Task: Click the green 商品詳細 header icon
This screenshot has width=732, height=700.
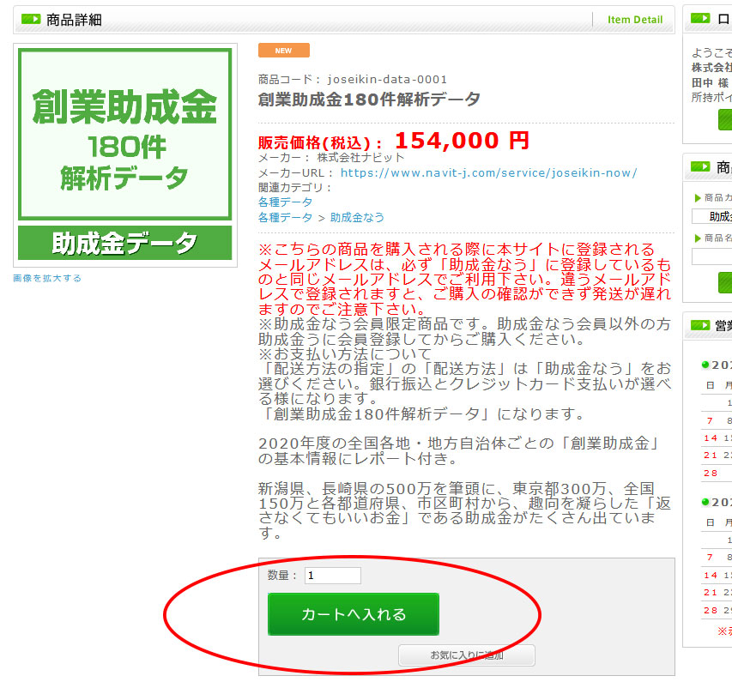Action: pyautogui.click(x=31, y=20)
